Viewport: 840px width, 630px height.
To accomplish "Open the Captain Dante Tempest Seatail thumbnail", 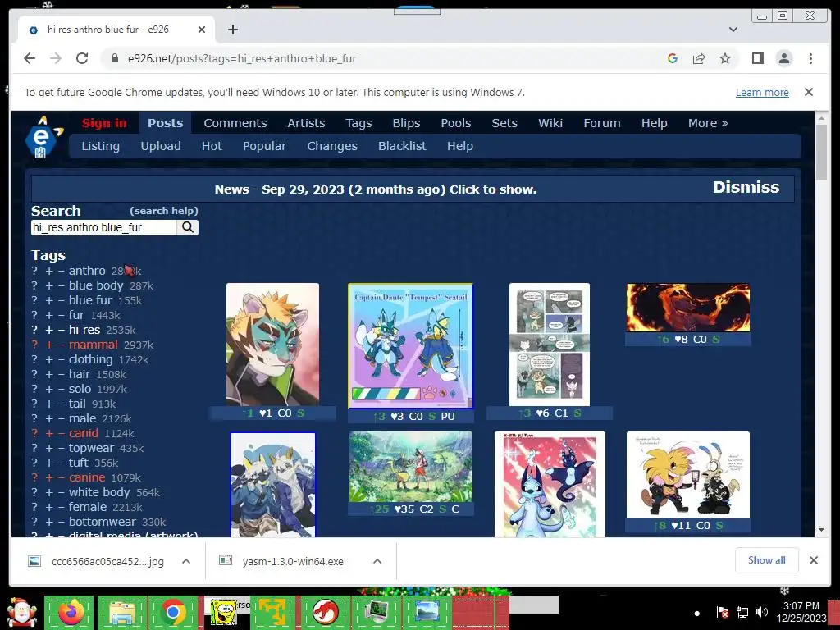I will pos(410,346).
